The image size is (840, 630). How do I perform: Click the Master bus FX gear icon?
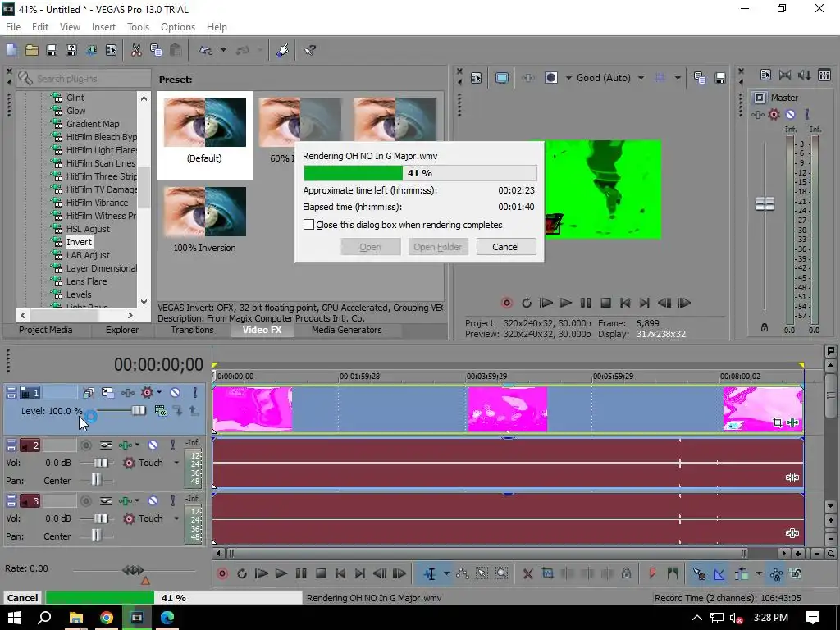(774, 114)
